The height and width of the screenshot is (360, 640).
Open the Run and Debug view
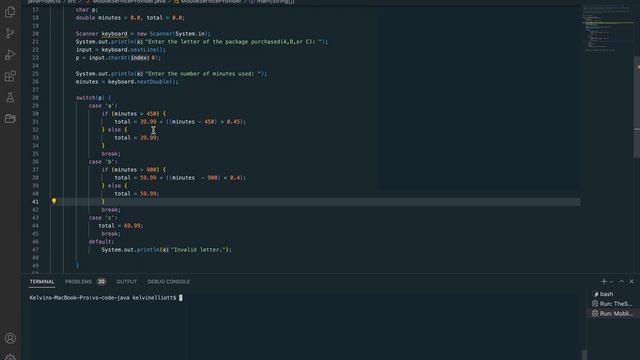tap(10, 55)
